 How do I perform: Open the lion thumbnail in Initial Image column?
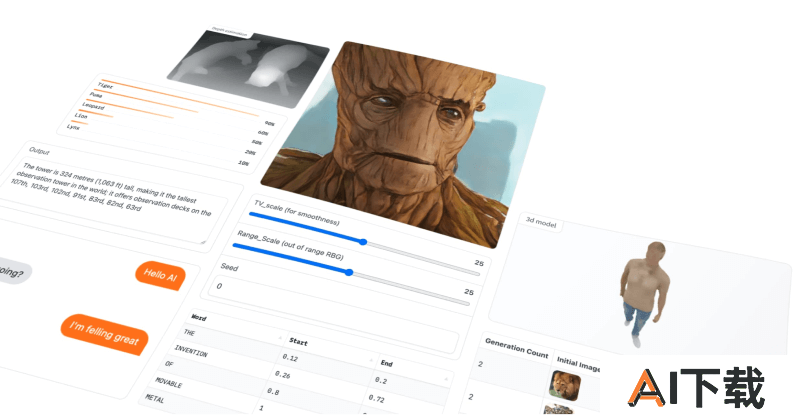click(566, 384)
